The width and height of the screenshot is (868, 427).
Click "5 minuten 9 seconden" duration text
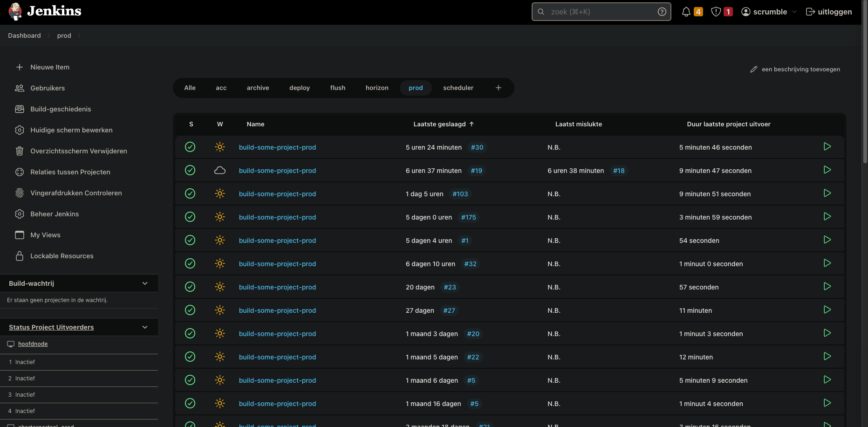[713, 380]
